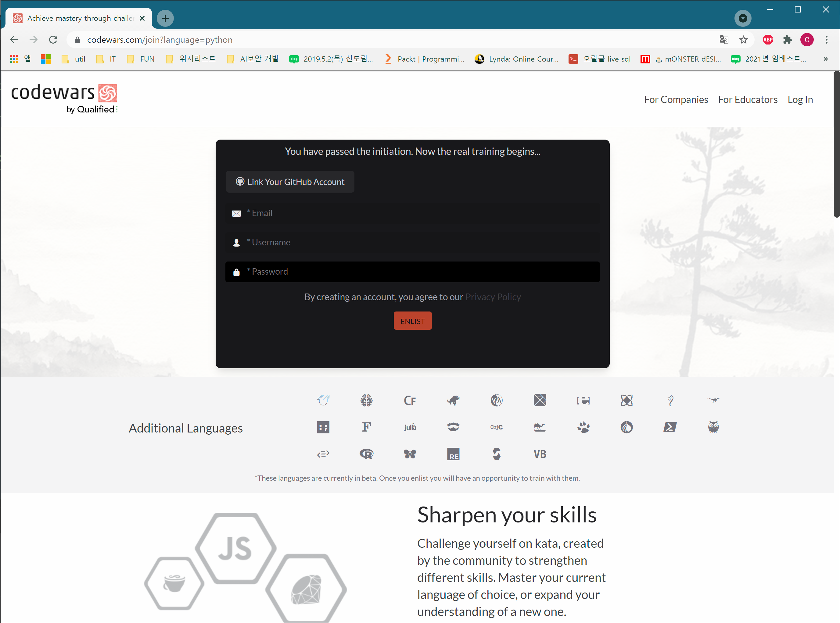
Task: Click the password lock icon
Action: tap(236, 272)
